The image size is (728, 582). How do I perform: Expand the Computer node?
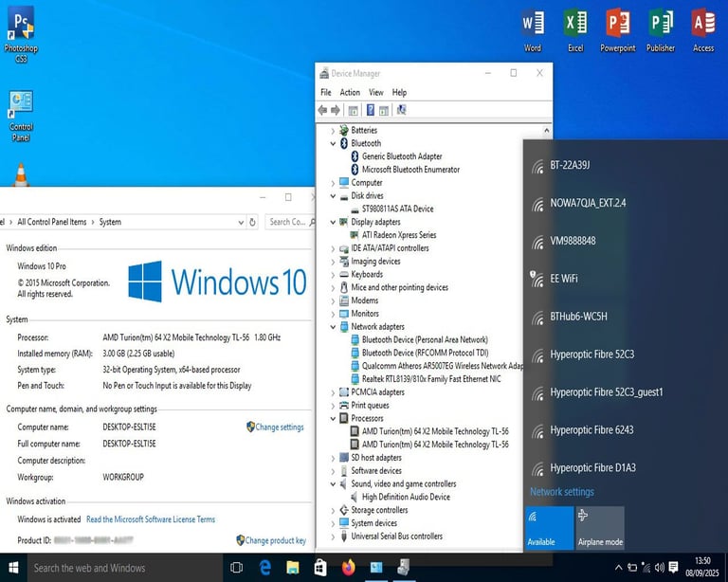333,183
